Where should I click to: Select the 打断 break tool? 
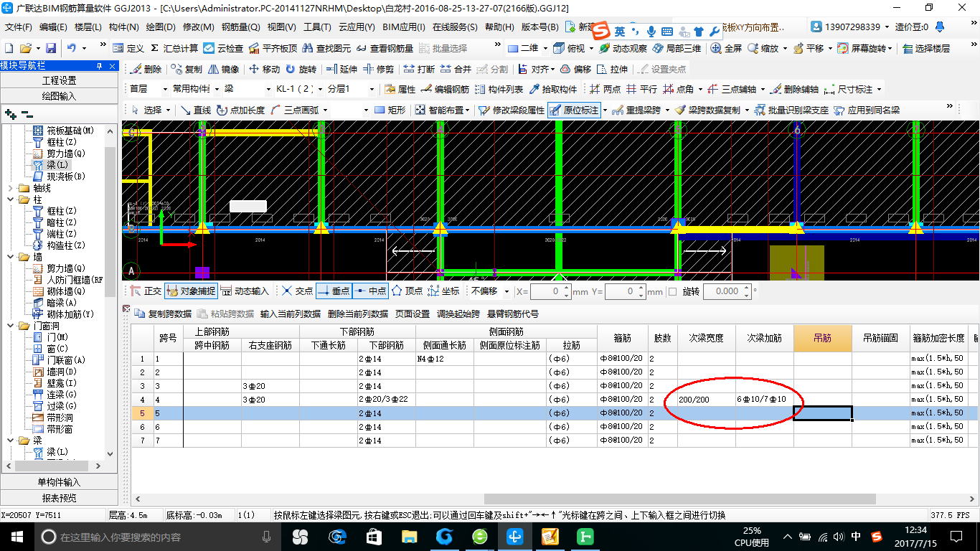tap(419, 69)
